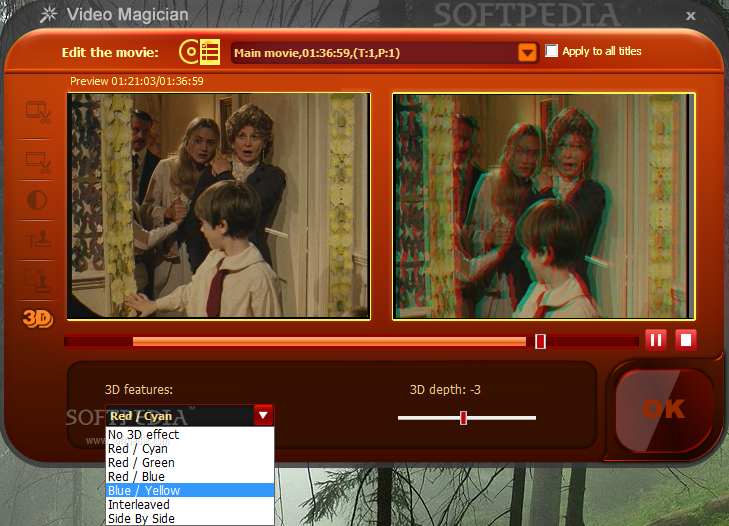The height and width of the screenshot is (526, 729).
Task: Choose Interleaved 3D mode
Action: click(190, 504)
